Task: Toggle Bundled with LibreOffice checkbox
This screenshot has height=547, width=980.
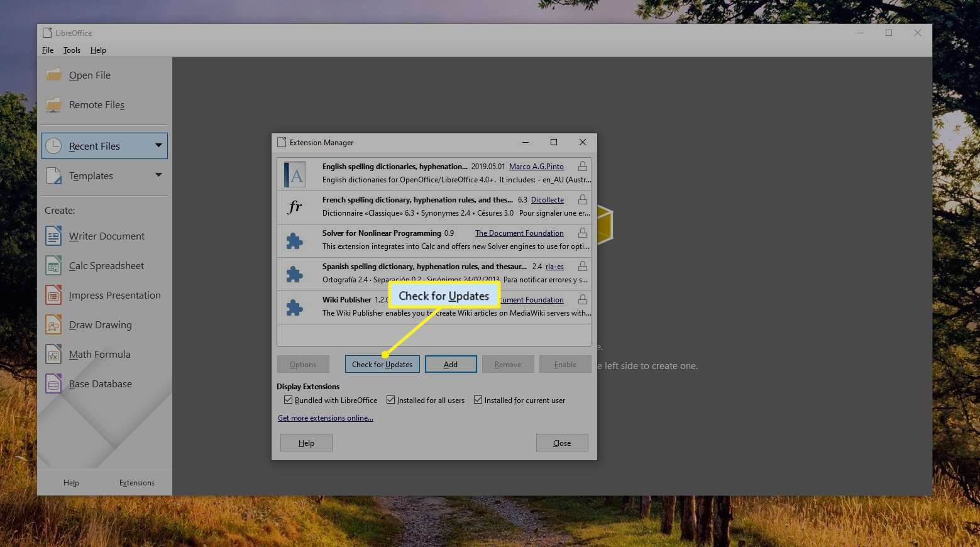Action: [288, 400]
